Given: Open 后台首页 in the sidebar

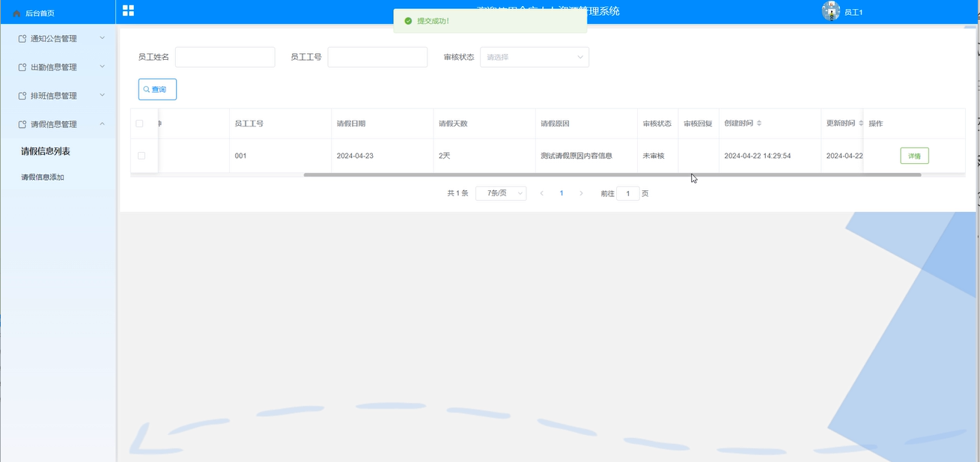Looking at the screenshot, I should pos(39,13).
